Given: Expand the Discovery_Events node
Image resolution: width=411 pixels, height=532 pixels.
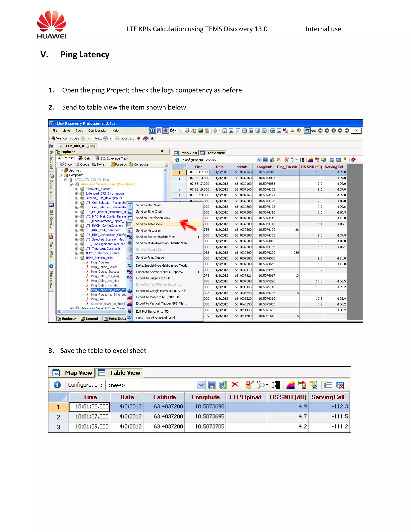Looking at the screenshot, I should (76, 189).
